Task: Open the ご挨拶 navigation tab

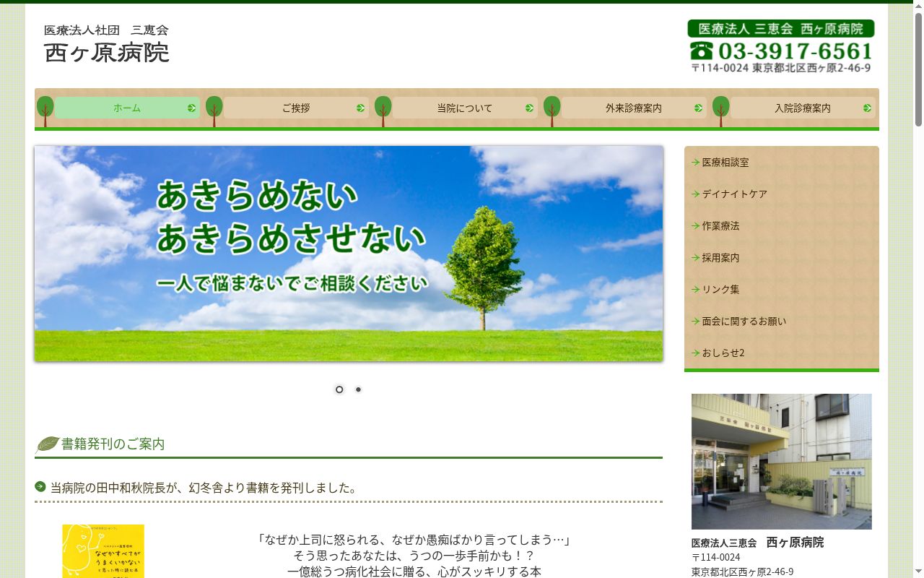Action: tap(296, 108)
